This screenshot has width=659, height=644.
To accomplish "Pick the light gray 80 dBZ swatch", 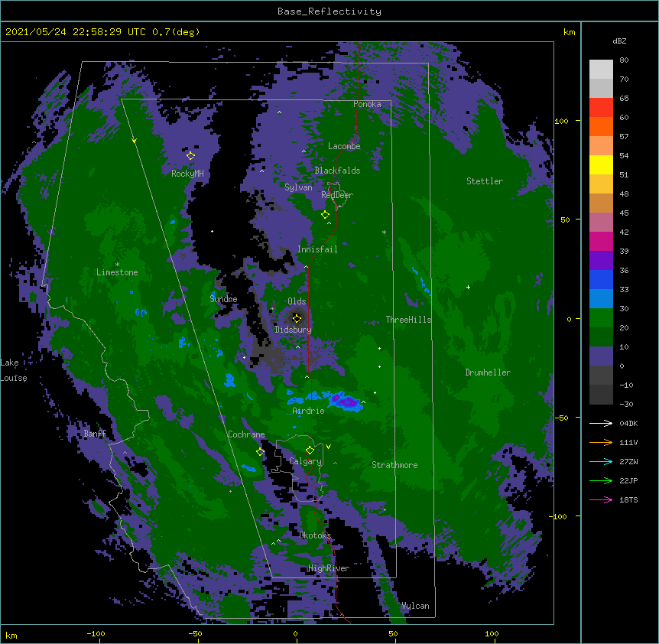I will click(x=601, y=70).
